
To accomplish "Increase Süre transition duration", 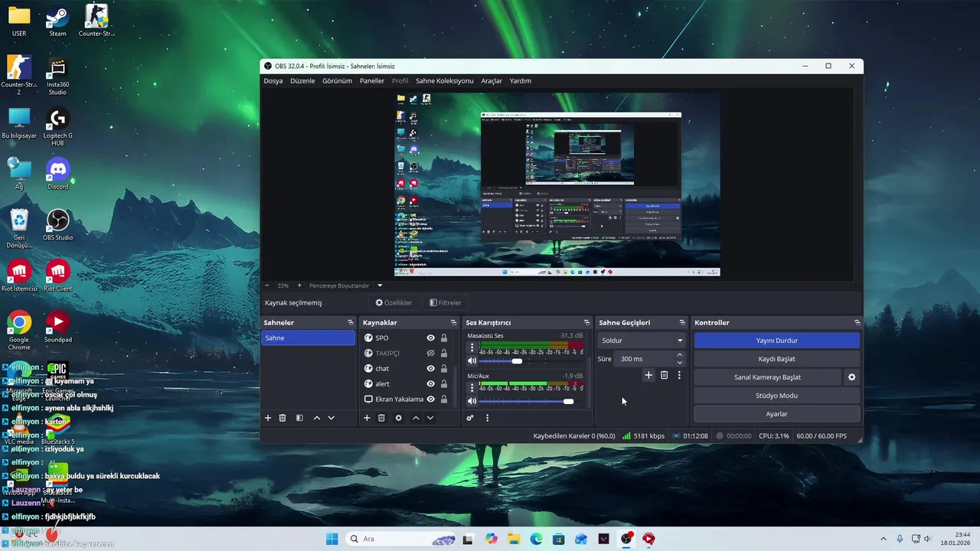I will tap(680, 355).
